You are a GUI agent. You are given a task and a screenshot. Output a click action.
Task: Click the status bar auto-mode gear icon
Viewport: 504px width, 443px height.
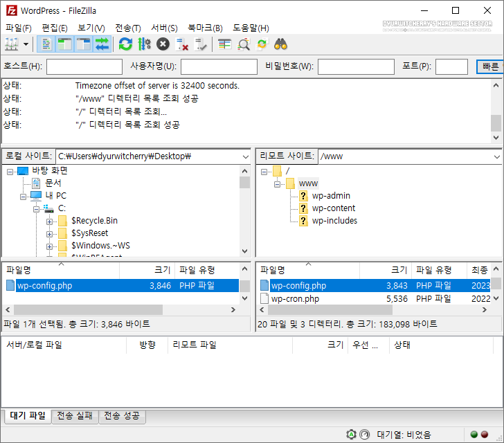351,435
